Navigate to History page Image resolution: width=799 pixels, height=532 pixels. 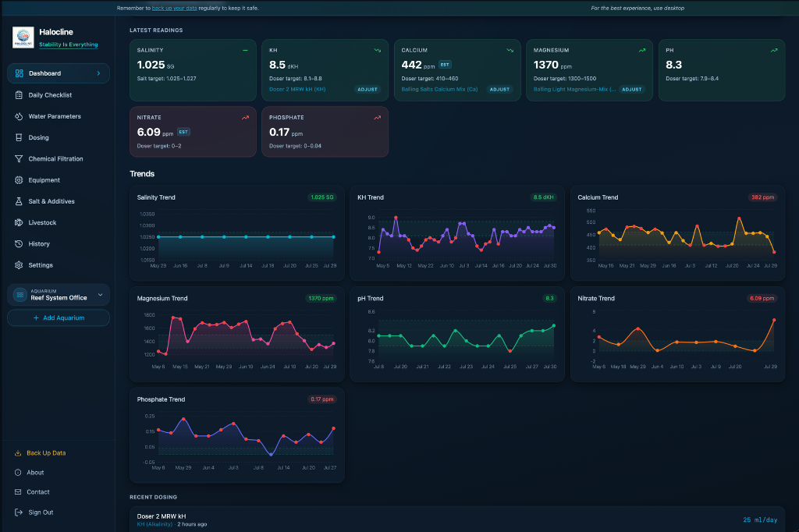click(x=59, y=244)
